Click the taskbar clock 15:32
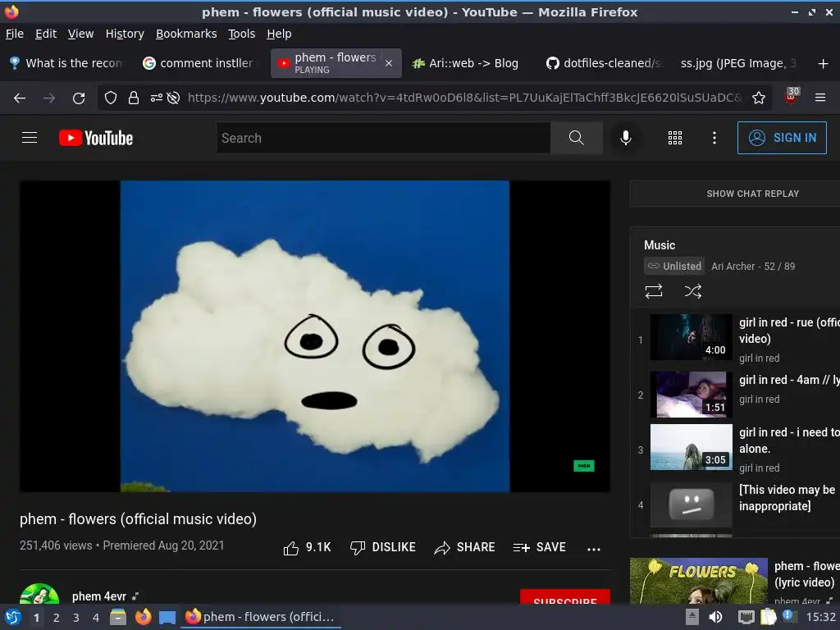This screenshot has height=630, width=840. click(820, 617)
